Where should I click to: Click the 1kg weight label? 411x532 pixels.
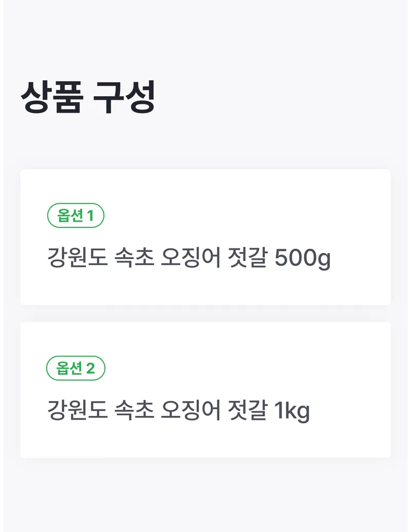[x=292, y=411]
